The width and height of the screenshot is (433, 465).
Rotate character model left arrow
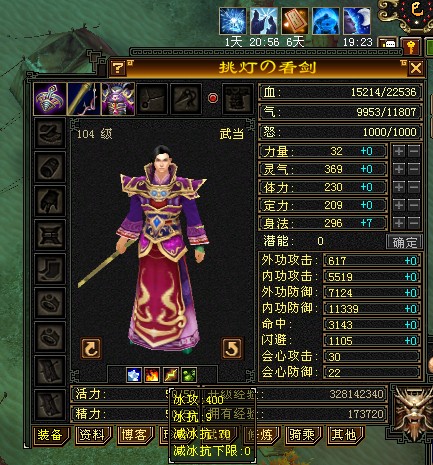coord(91,348)
